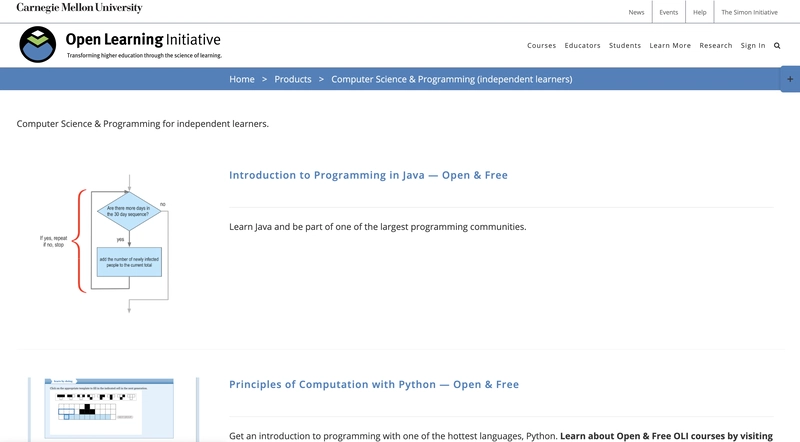Click Carnegie Mellon University wordmark
800x442 pixels.
coord(80,8)
